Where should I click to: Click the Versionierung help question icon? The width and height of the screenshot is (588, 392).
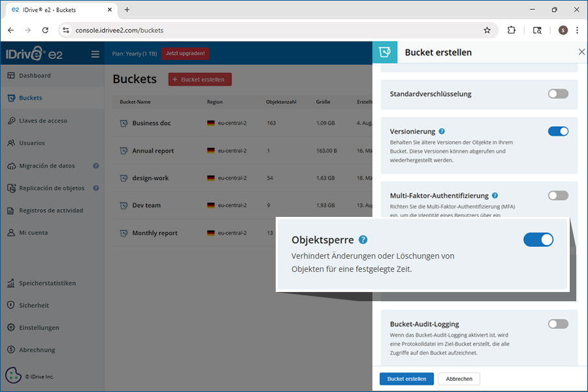point(442,131)
